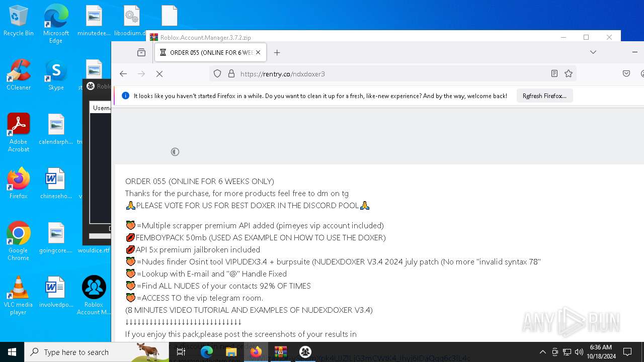Click the 'FEMBOYPACK 50mb' line
This screenshot has height=362, width=644.
256,238
